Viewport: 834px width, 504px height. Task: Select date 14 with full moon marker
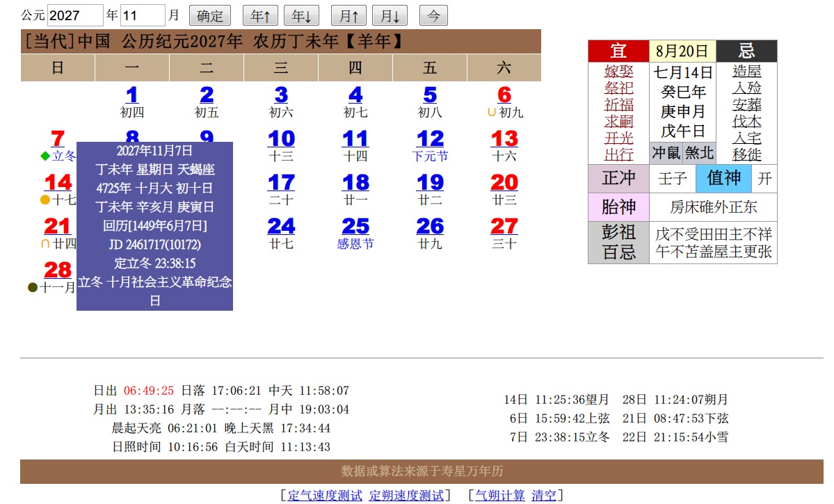58,183
